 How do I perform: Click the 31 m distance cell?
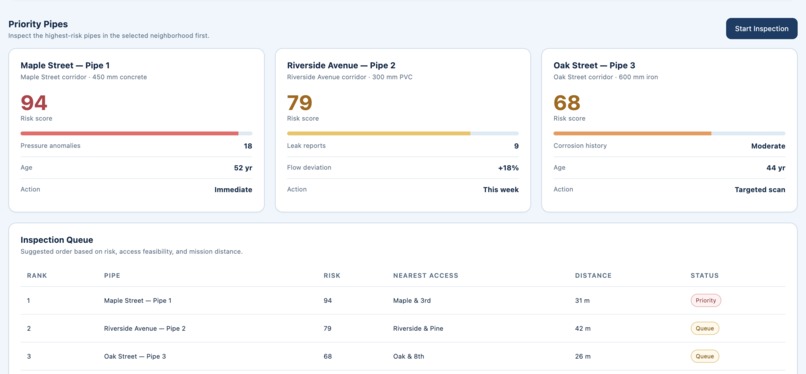click(582, 301)
